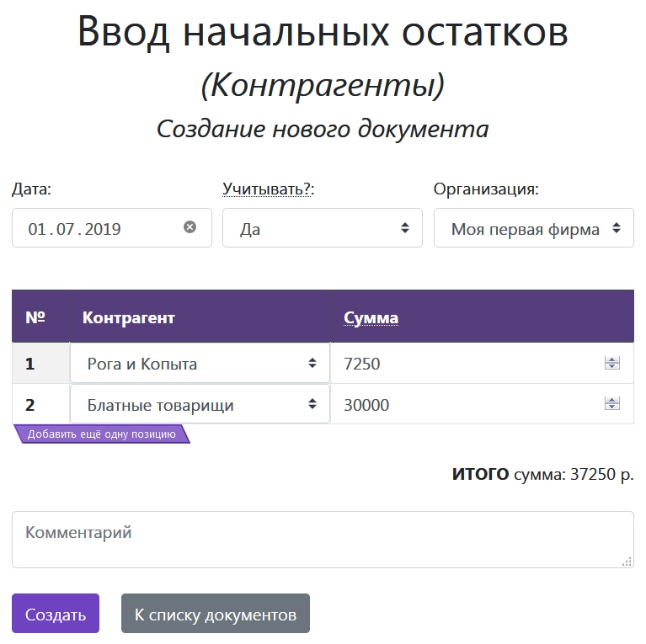Click the spinner arrows for sum 7250
646x644 pixels.
612,364
